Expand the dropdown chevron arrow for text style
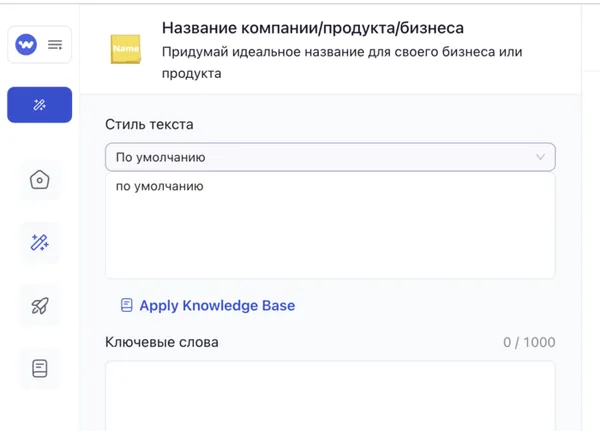Viewport: 600px width, 431px height. (x=541, y=157)
